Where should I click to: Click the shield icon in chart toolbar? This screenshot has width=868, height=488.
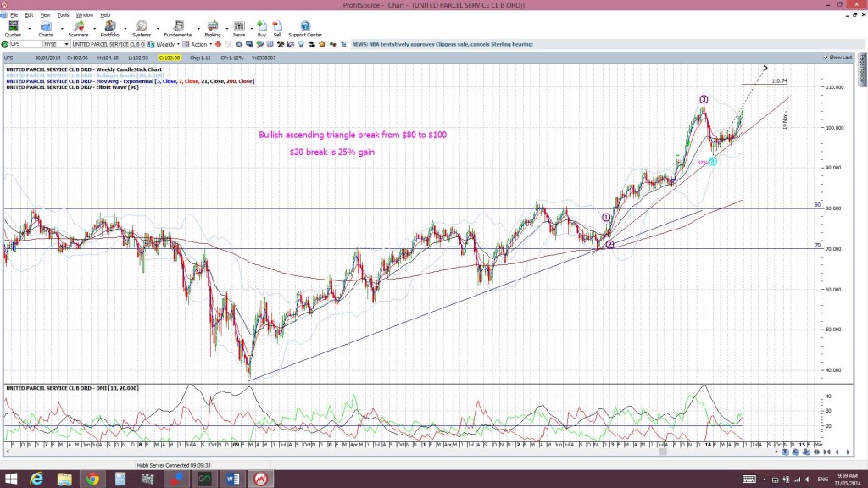click(270, 44)
